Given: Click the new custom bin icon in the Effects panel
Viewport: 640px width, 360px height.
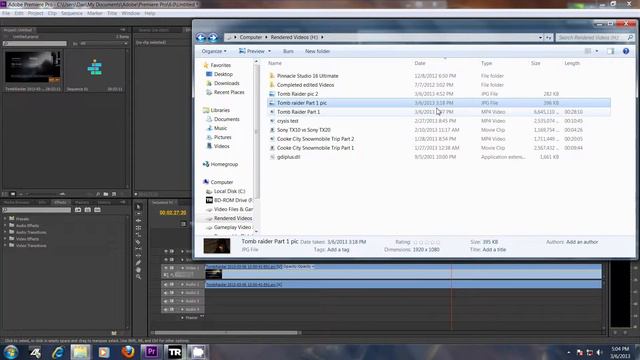Looking at the screenshot, I should click(x=114, y=333).
